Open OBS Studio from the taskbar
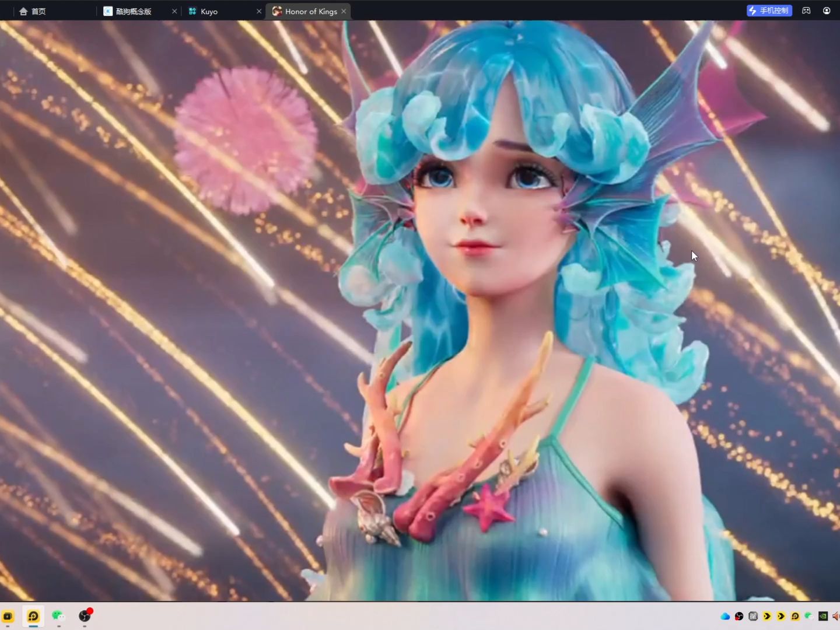 point(85,616)
